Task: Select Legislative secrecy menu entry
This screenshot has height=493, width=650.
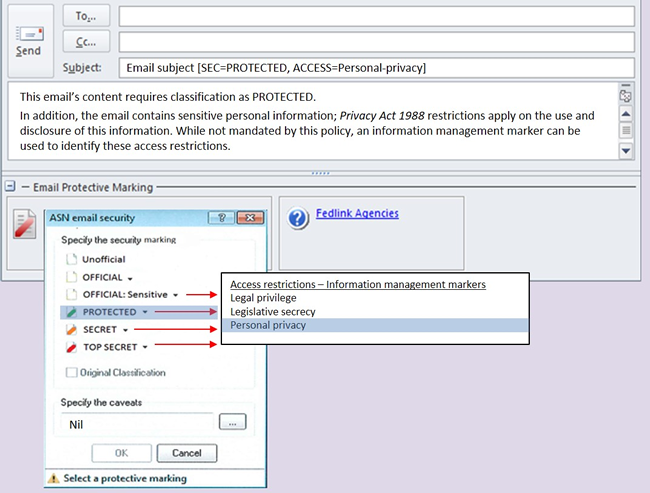Action: (272, 312)
